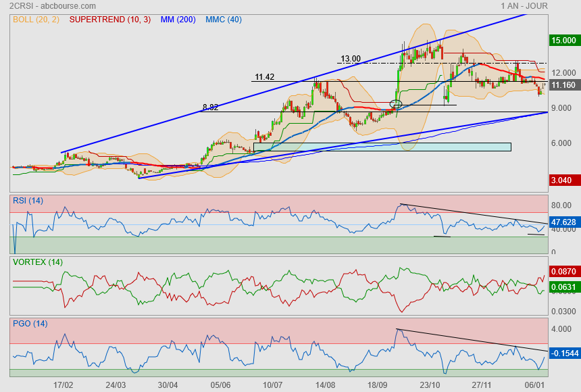Screen dimensions: 581x392
Task: Click the 13.00 resistance level annotation
Action: coord(351,59)
